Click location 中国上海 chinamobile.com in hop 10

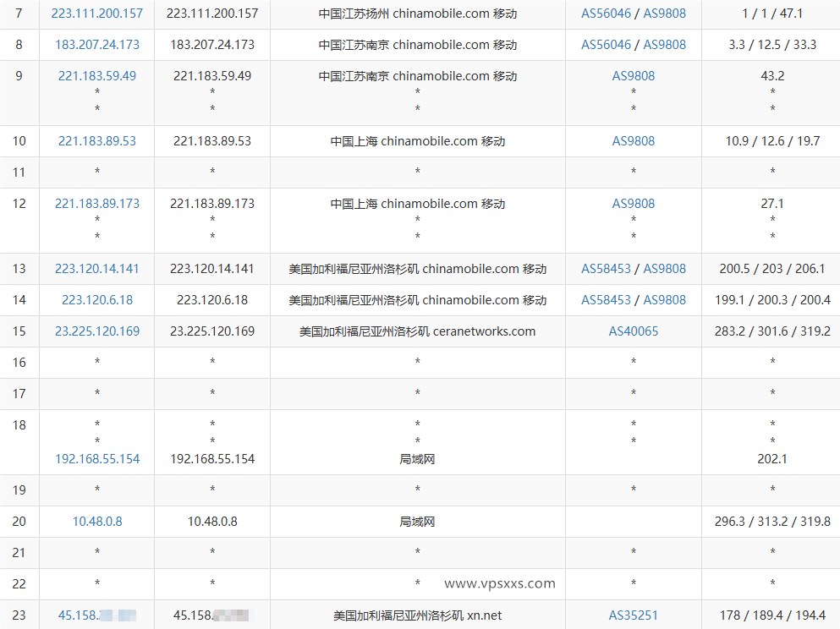click(x=418, y=141)
